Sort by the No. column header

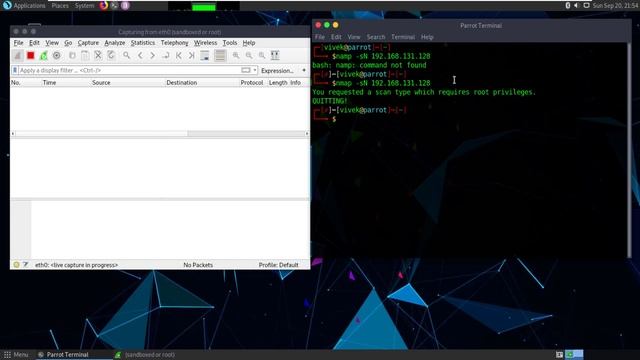pyautogui.click(x=16, y=82)
